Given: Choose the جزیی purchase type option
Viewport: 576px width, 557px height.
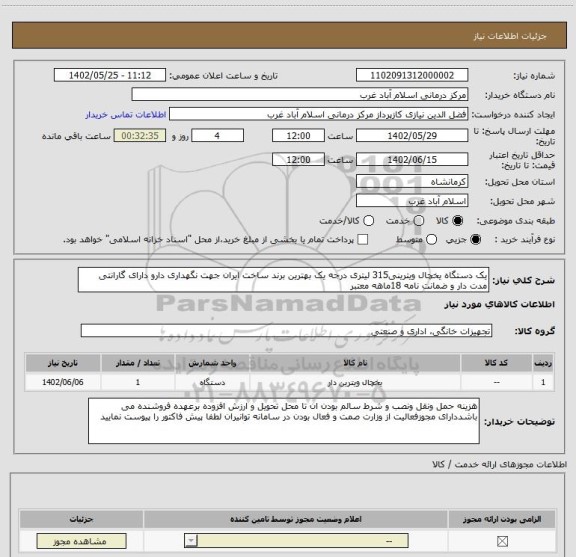Looking at the screenshot, I should pyautogui.click(x=476, y=240).
